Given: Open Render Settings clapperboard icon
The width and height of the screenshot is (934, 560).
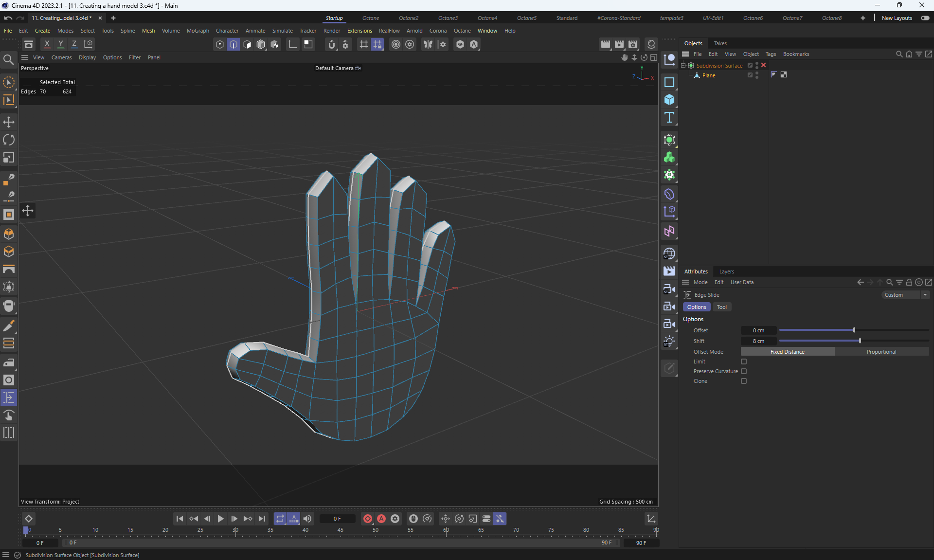Looking at the screenshot, I should tap(633, 44).
